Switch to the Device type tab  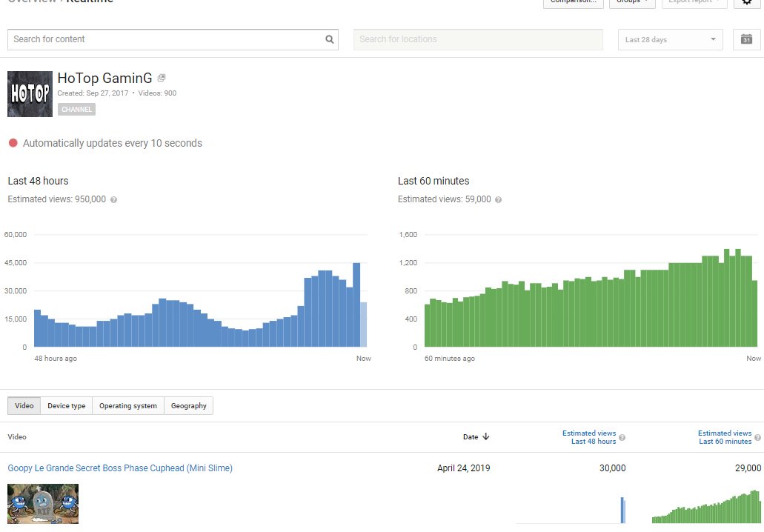66,406
